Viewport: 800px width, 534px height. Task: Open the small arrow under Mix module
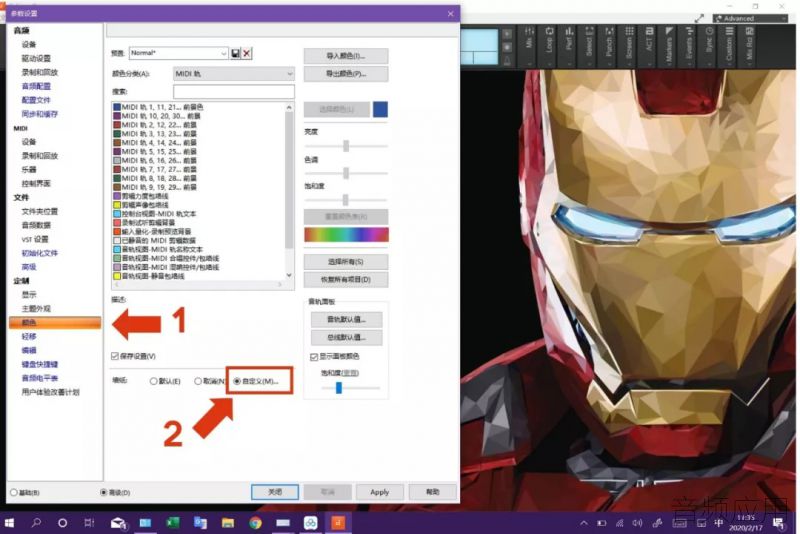click(529, 64)
